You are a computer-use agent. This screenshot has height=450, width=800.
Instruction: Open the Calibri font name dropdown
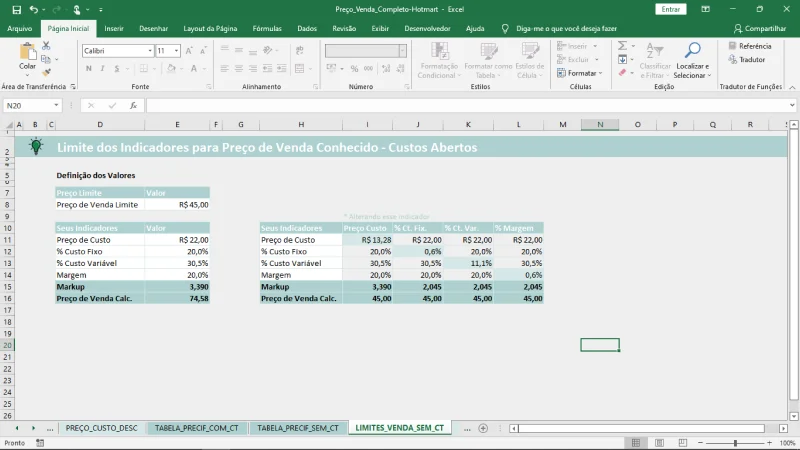click(x=148, y=50)
